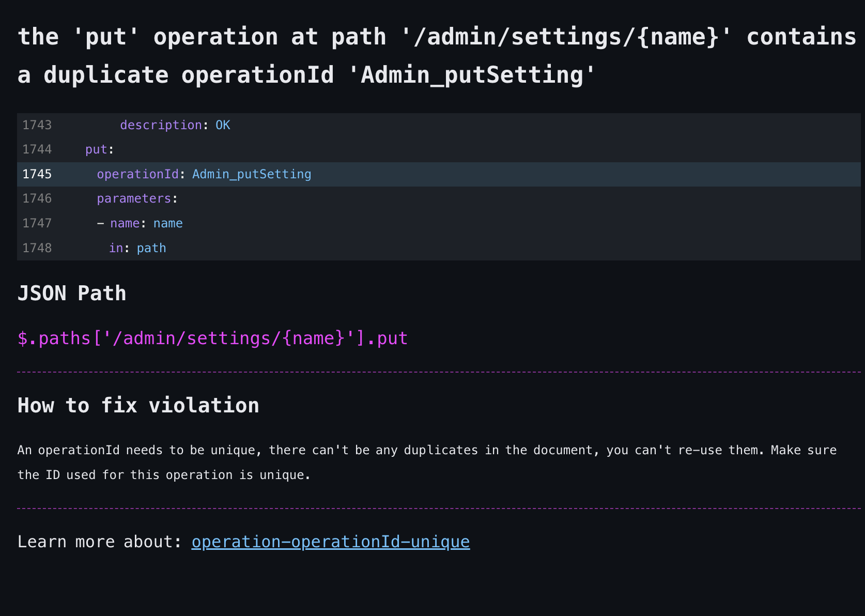The height and width of the screenshot is (616, 865).
Task: Open the operation-operationId-unique link
Action: coord(330,542)
